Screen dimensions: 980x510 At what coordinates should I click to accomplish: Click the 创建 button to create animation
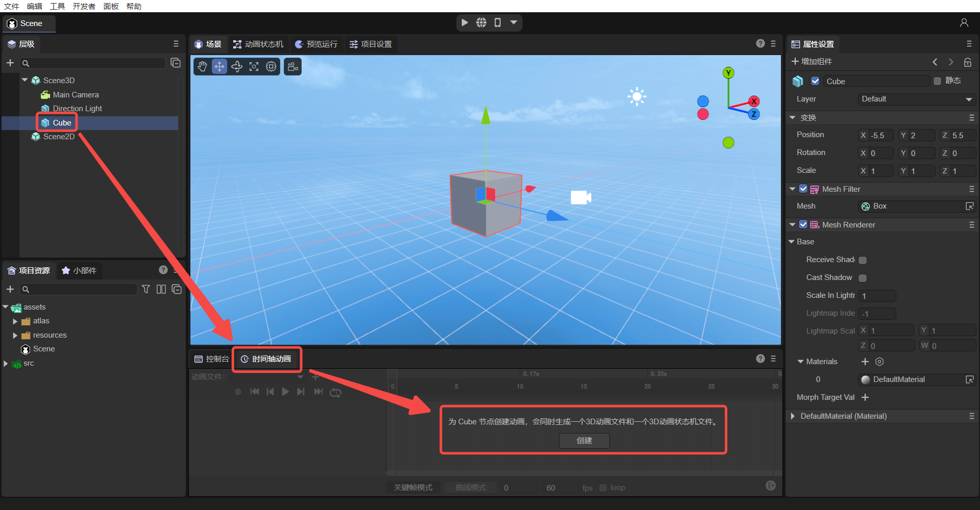point(584,441)
